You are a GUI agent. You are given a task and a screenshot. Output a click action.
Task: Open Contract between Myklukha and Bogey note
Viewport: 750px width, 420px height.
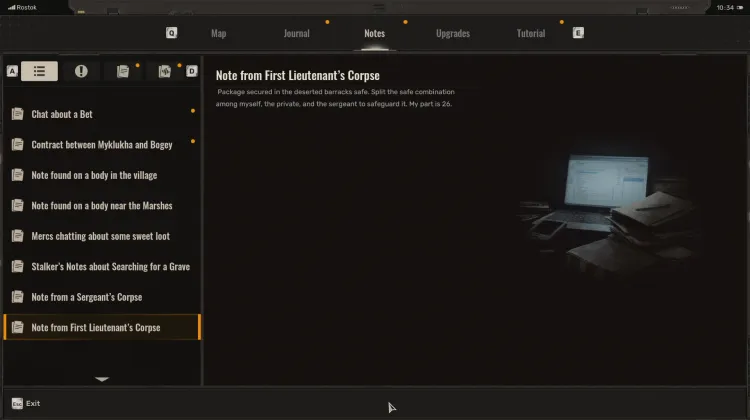tap(102, 145)
